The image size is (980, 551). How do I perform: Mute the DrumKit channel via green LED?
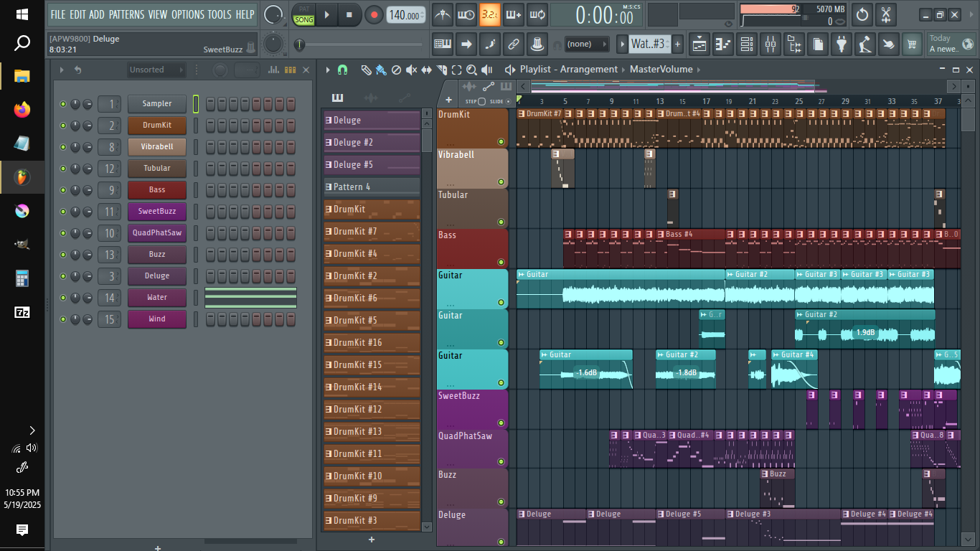tap(63, 126)
